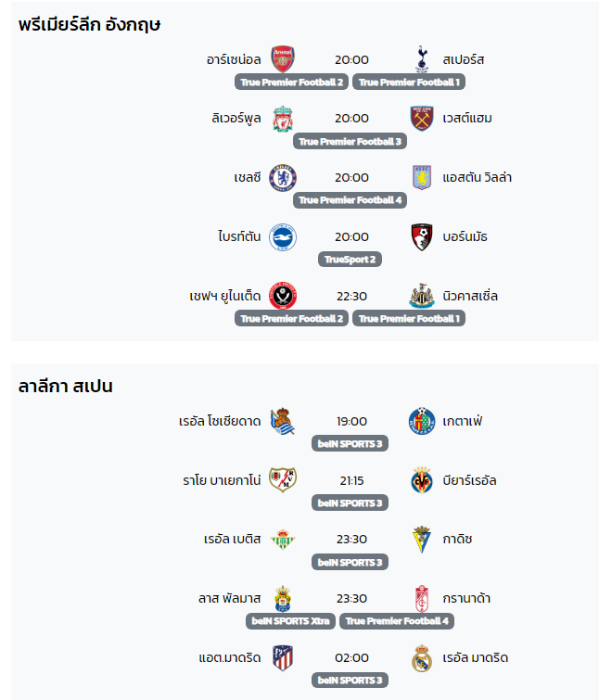Click the West Ham United crest
The width and height of the screenshot is (599, 700).
tap(422, 119)
